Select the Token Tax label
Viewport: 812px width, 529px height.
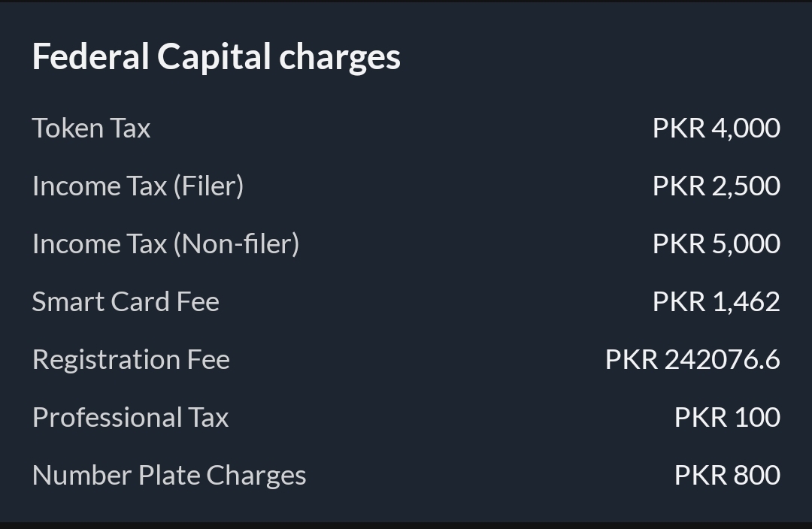[91, 128]
